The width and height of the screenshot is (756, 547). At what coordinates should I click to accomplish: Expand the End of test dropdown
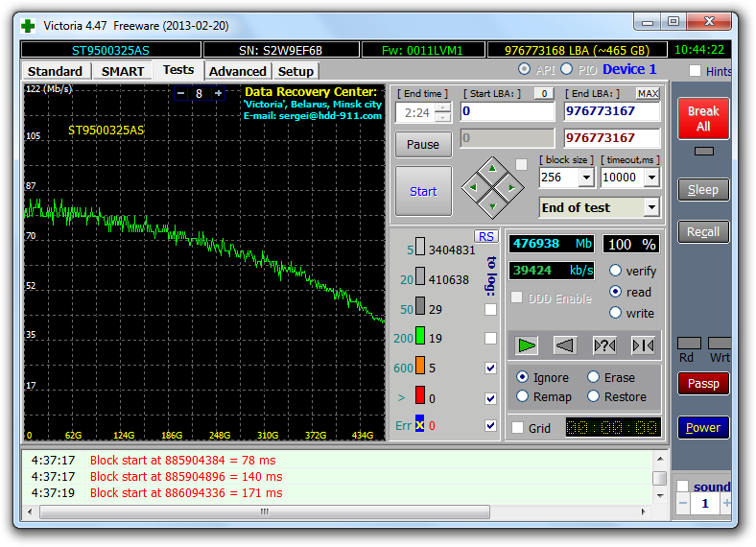click(x=651, y=207)
